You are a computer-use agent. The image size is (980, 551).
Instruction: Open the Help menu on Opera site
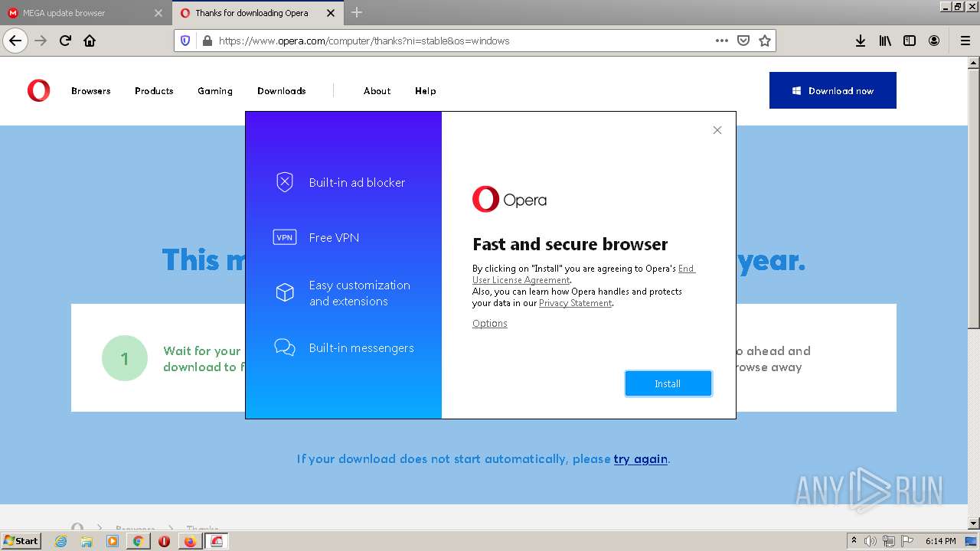[426, 90]
